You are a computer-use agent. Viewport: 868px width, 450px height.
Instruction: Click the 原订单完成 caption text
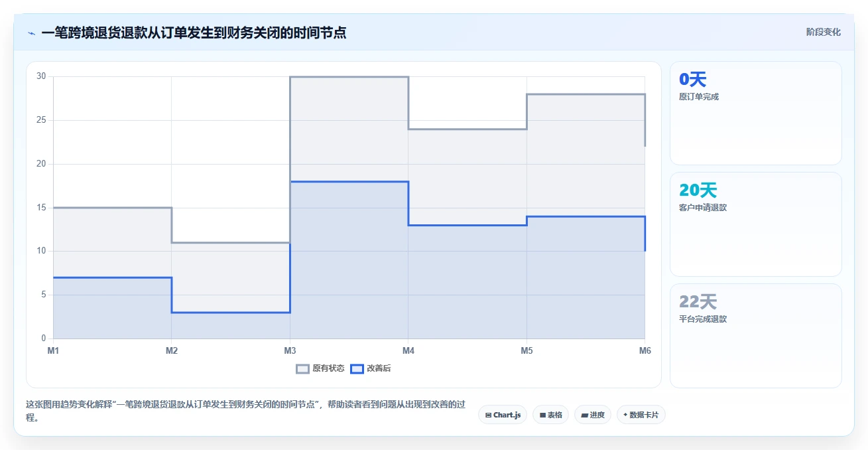pos(699,97)
